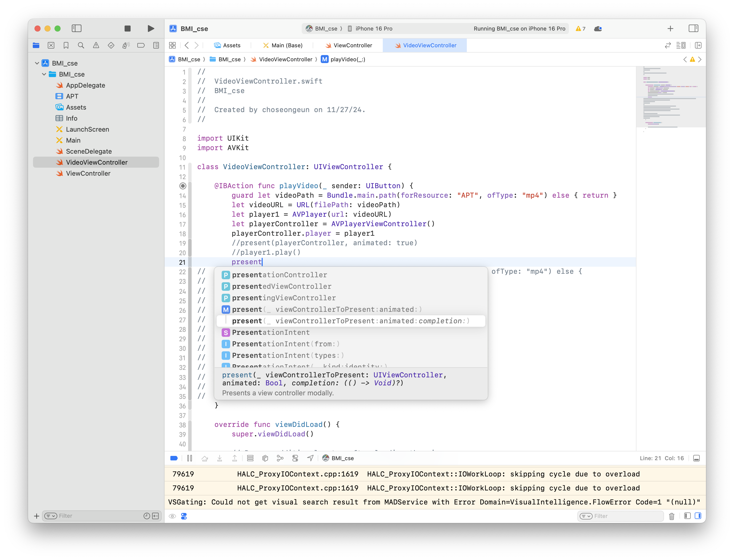Open the iPhone 16 Pro destination selector
Viewport: 734px width, 560px height.
tap(373, 29)
